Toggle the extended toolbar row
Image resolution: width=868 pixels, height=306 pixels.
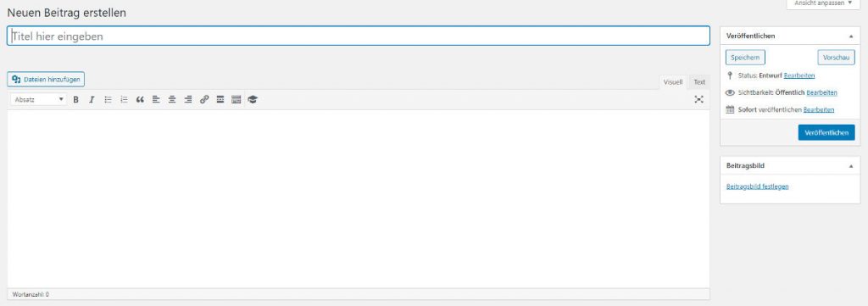click(x=236, y=100)
